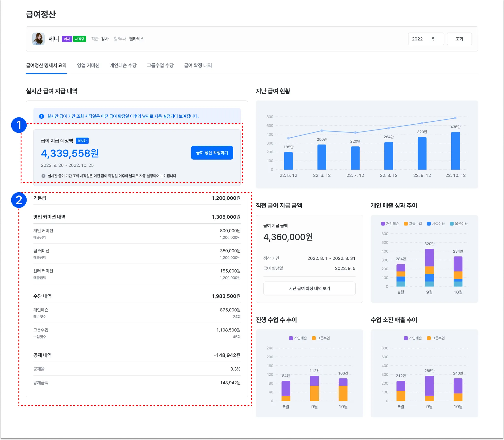Click the 재직중 green status badge
Screen dimensions: 504x440
[x=79, y=39]
